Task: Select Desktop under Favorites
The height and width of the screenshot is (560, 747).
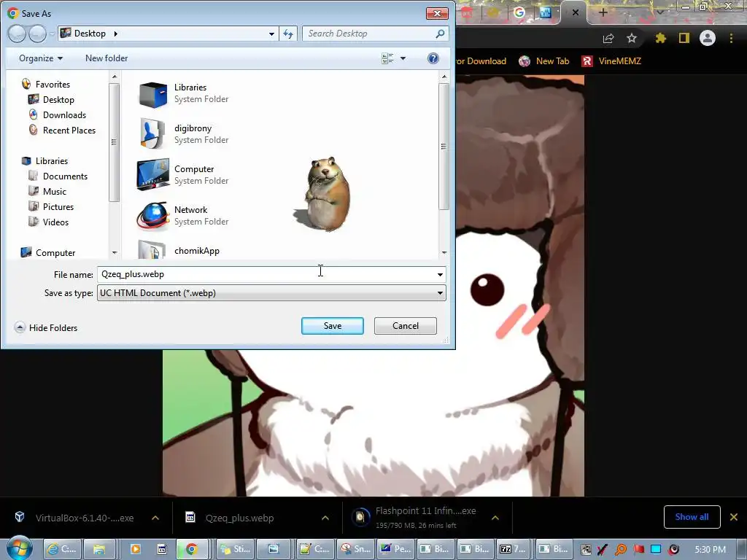Action: click(58, 99)
